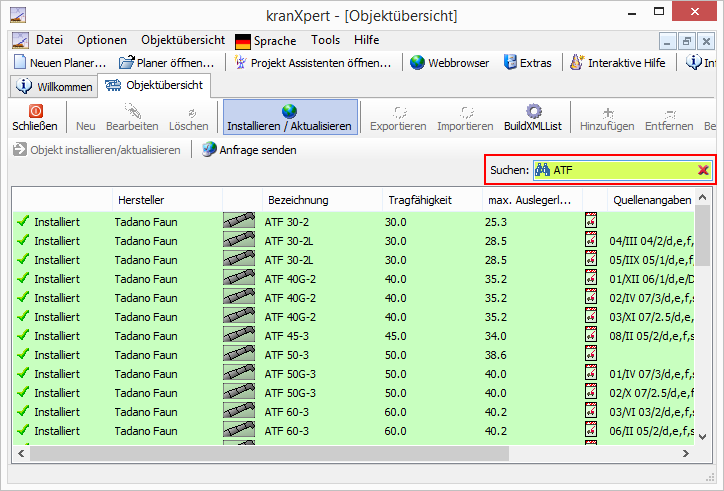Click Installieren / Aktualisieren globe icon
This screenshot has height=491, width=724.
pyautogui.click(x=289, y=111)
